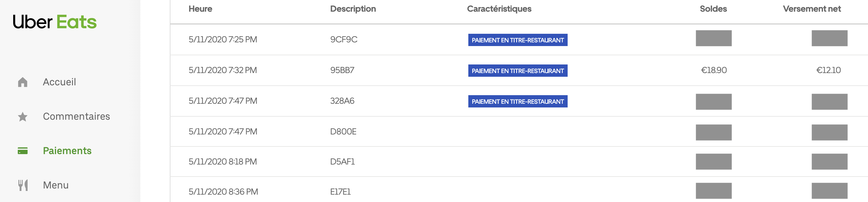Click the PAIEMENT EN TITRE-RESTAURANT badge for 9CF9C

[x=517, y=40]
